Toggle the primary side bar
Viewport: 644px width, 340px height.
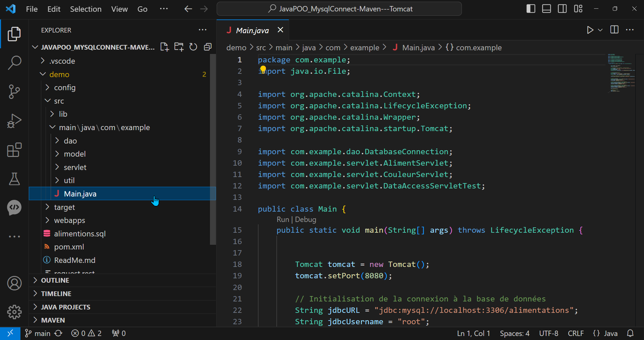point(531,9)
